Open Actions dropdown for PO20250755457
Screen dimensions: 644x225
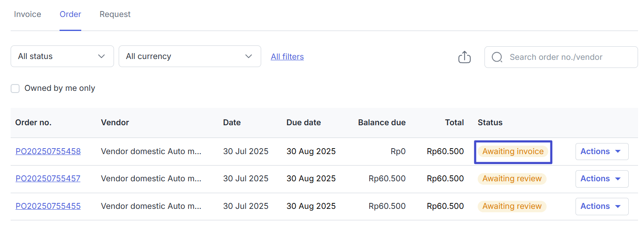601,179
